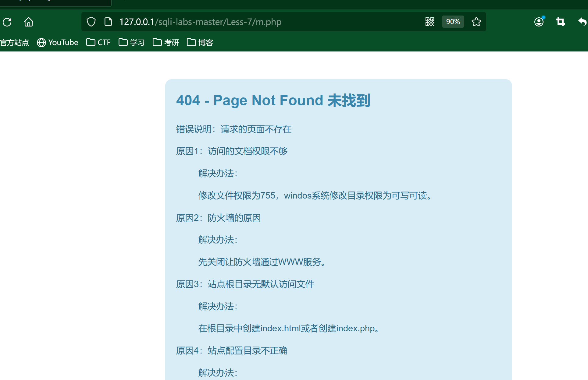The width and height of the screenshot is (588, 380).
Task: Click the 404 Page Not Found heading
Action: coord(273,100)
